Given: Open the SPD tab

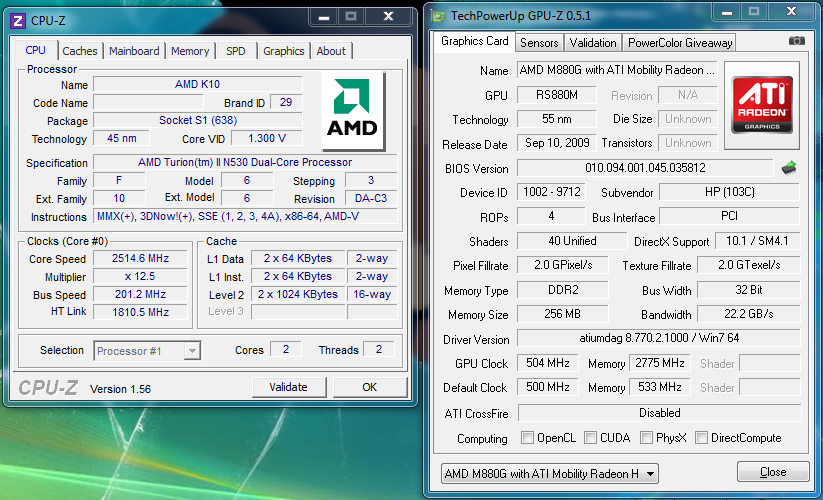Looking at the screenshot, I should pyautogui.click(x=236, y=51).
